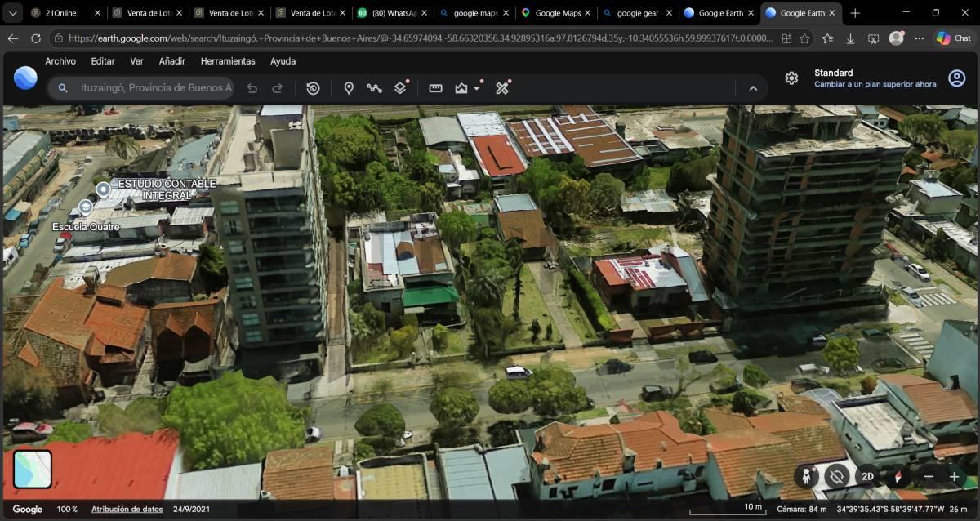The image size is (980, 521).
Task: Click Cambiar a un plan superior ahora
Action: [x=875, y=84]
